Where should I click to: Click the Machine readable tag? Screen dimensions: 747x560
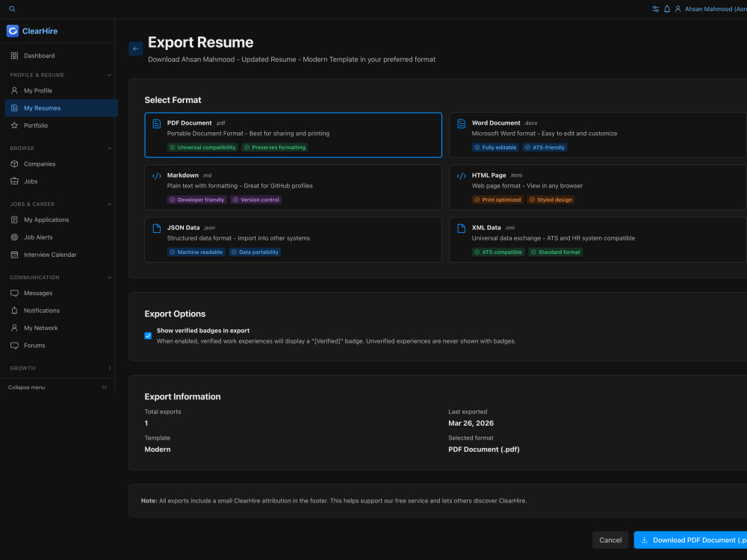(196, 252)
